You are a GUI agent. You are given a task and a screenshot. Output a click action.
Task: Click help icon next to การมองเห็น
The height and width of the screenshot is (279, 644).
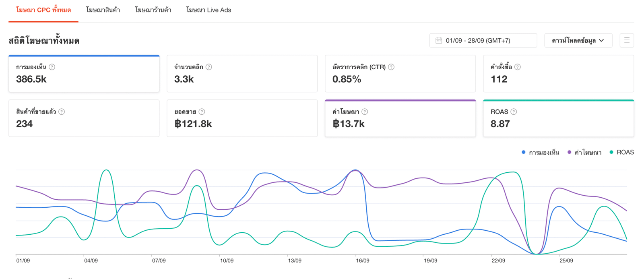point(52,67)
